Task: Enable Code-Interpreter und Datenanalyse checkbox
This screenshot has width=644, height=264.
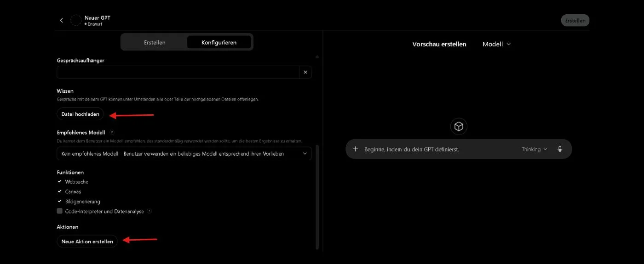Action: click(59, 211)
